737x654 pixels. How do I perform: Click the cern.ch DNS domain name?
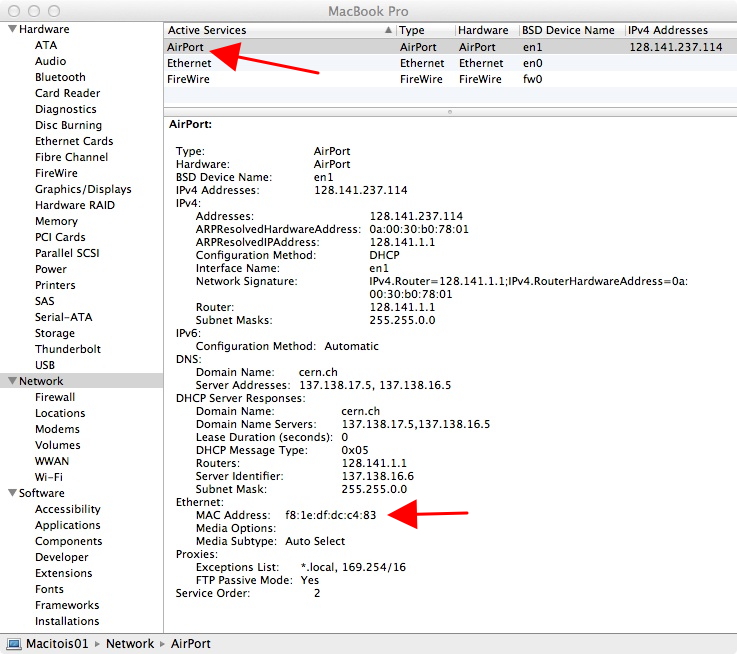click(x=318, y=372)
